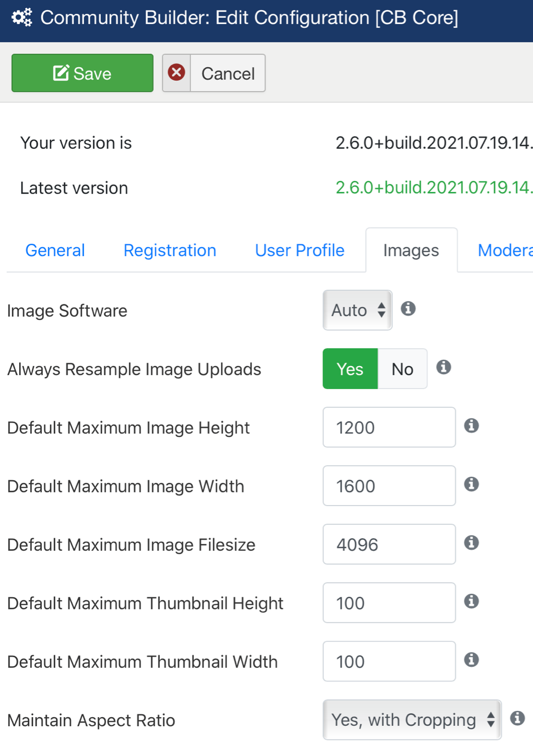Open the Maintain Aspect Ratio dropdown
Image resolution: width=533 pixels, height=756 pixels.
pyautogui.click(x=412, y=720)
